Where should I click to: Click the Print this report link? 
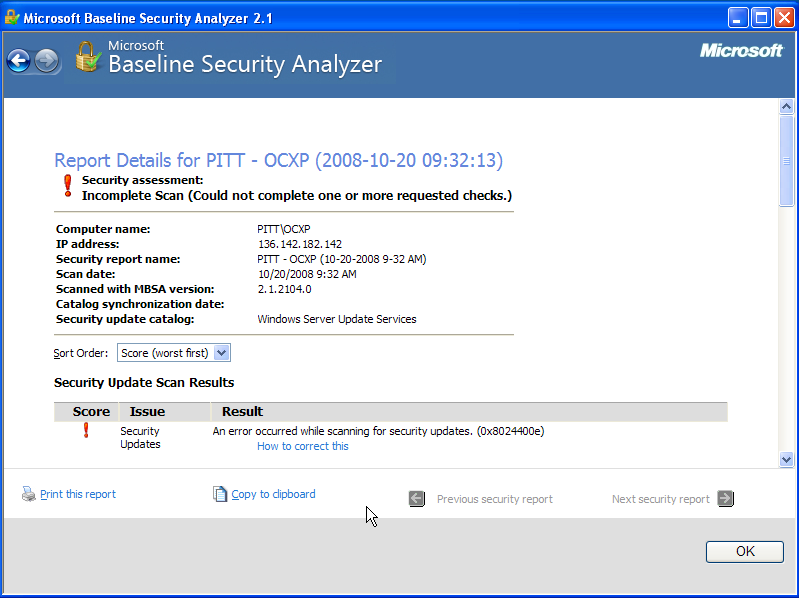click(78, 494)
